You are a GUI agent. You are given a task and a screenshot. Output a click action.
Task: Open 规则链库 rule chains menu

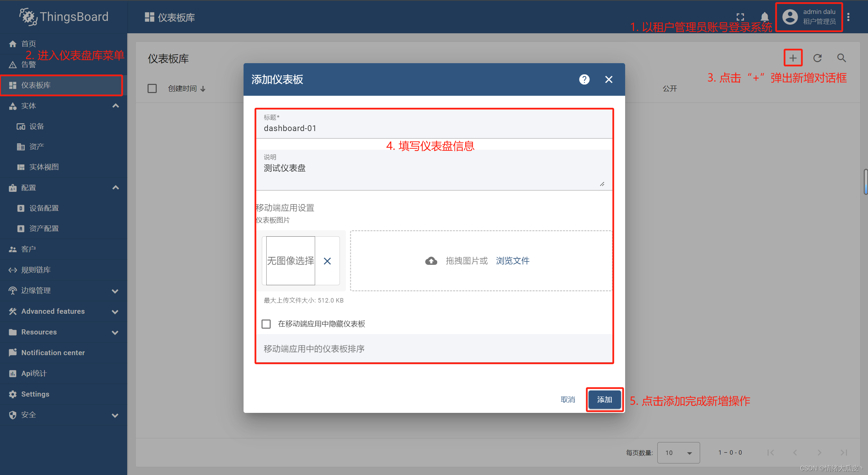(63, 270)
